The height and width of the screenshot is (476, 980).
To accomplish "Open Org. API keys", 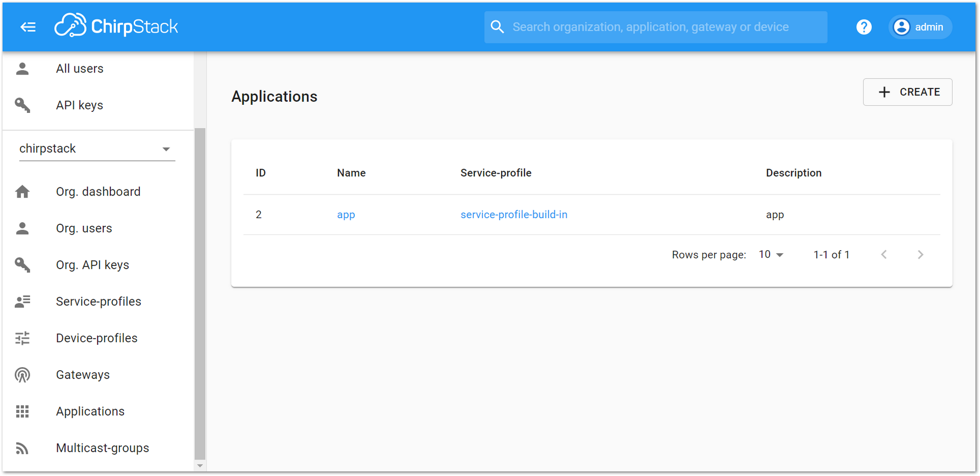I will point(98,265).
